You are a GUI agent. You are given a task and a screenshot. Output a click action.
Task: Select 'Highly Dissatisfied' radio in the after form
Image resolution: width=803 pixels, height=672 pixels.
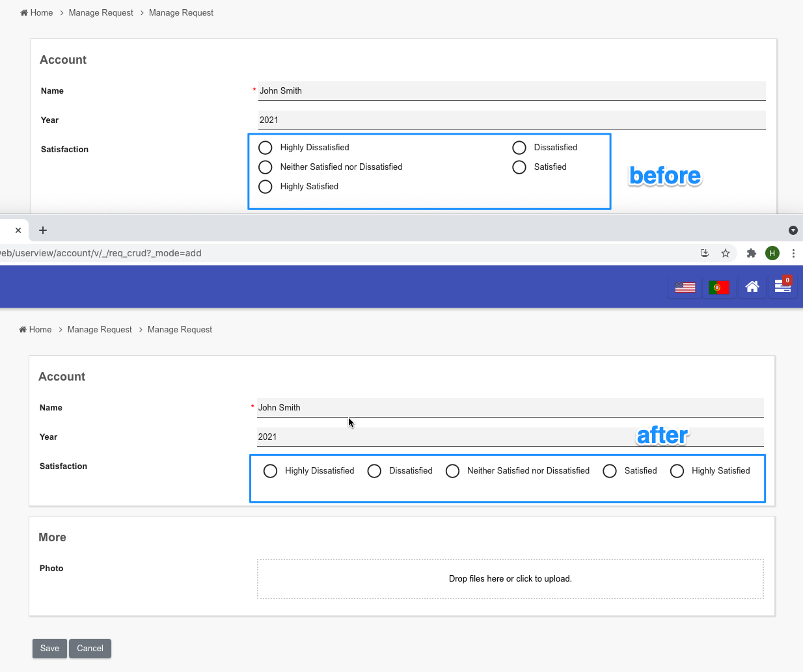click(x=271, y=471)
